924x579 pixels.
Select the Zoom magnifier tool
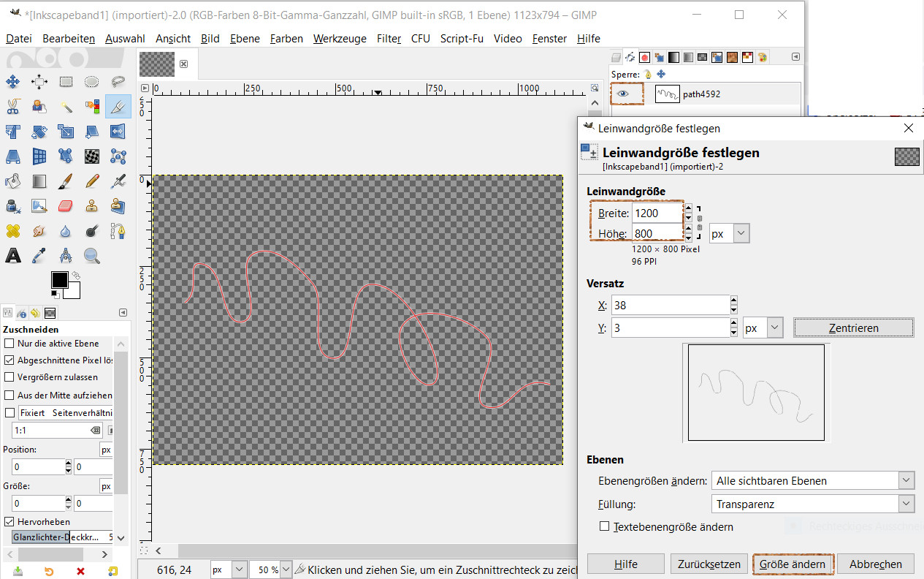click(x=92, y=255)
